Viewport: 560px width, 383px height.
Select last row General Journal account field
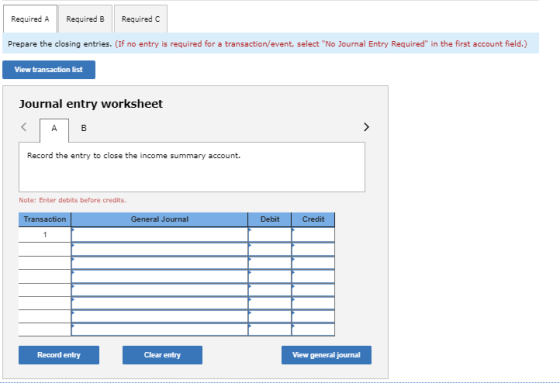160,329
